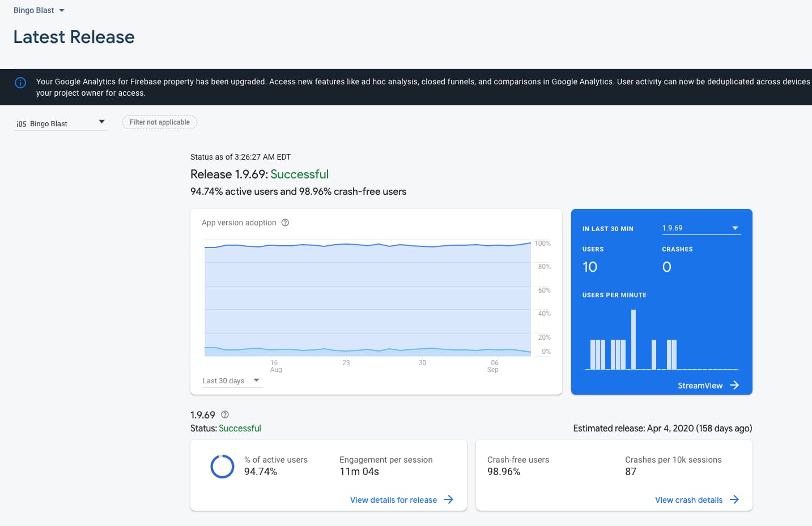Click the 94.74% active users value
This screenshot has height=526, width=812.
[x=261, y=472]
